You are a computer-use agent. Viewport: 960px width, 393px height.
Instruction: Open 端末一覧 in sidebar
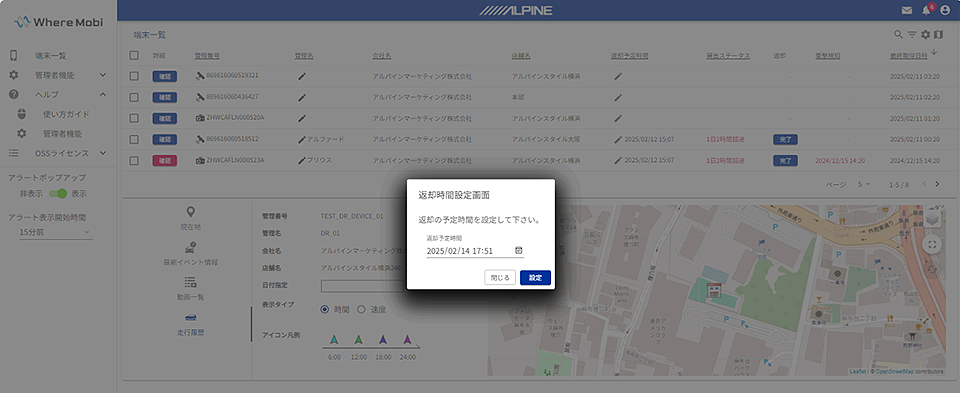[51, 56]
